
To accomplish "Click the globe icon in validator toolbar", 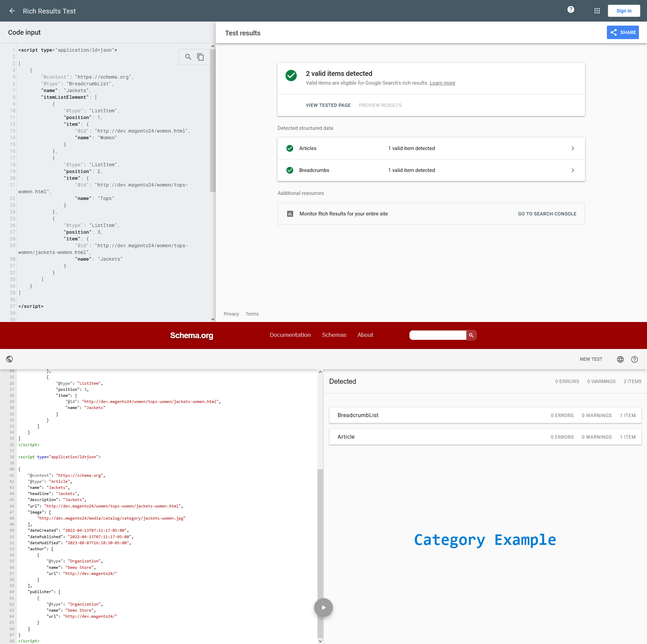I will [x=620, y=359].
